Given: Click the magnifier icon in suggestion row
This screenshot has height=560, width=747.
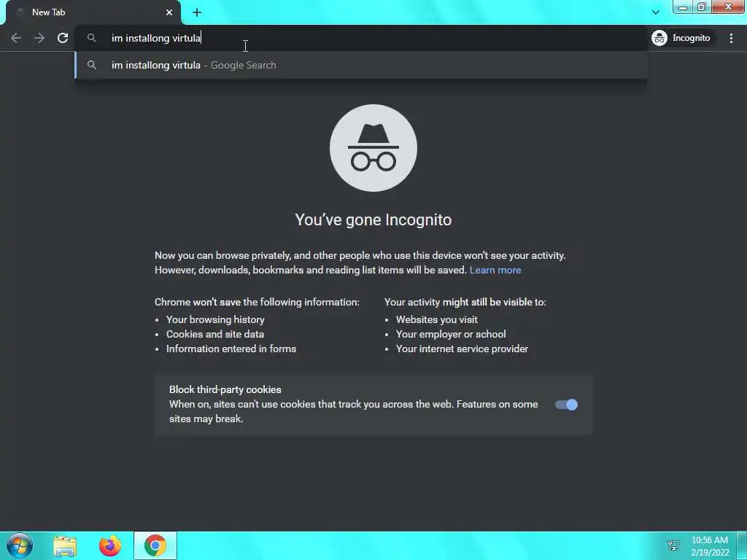Looking at the screenshot, I should tap(92, 65).
